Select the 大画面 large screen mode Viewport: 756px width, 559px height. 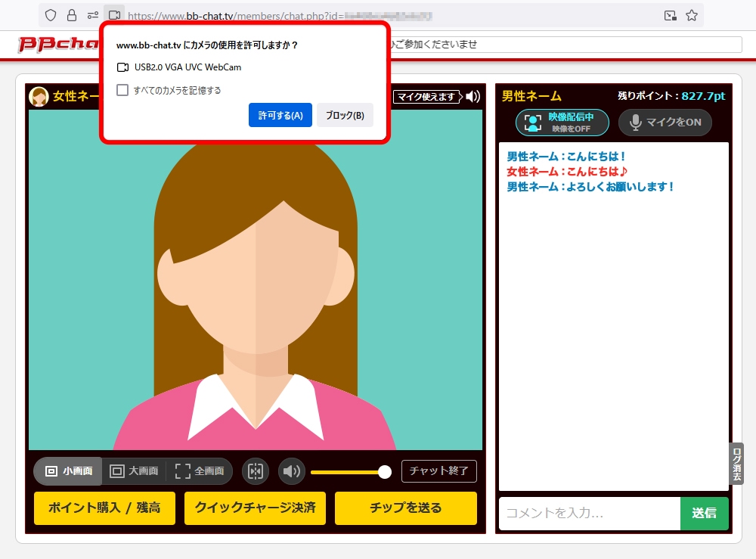pyautogui.click(x=134, y=470)
